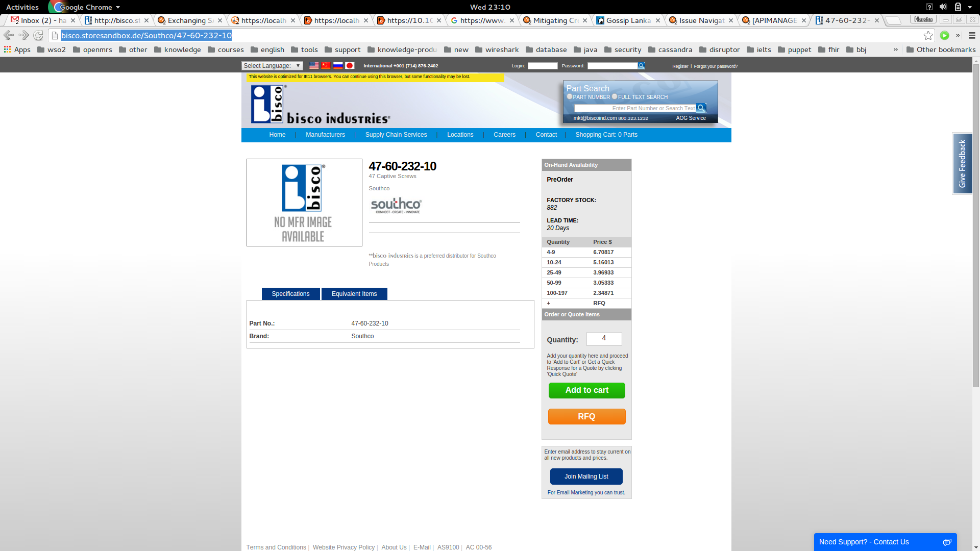The image size is (980, 551).
Task: Click the Southco brand logo
Action: tap(396, 206)
